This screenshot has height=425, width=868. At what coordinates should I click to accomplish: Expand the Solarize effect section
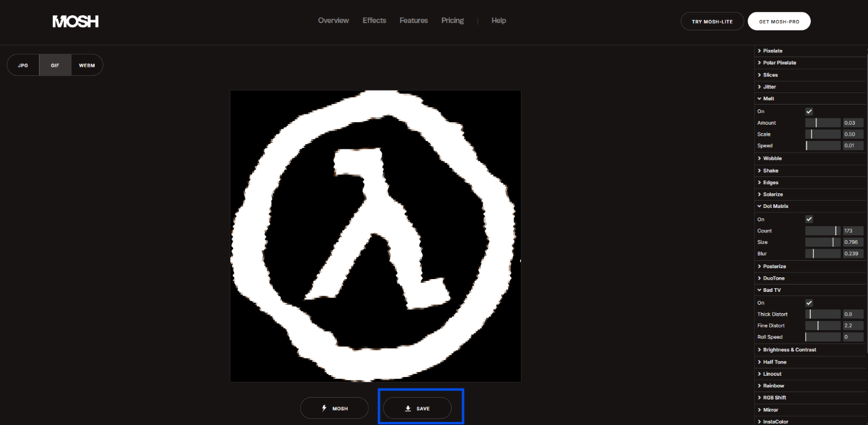coord(810,195)
